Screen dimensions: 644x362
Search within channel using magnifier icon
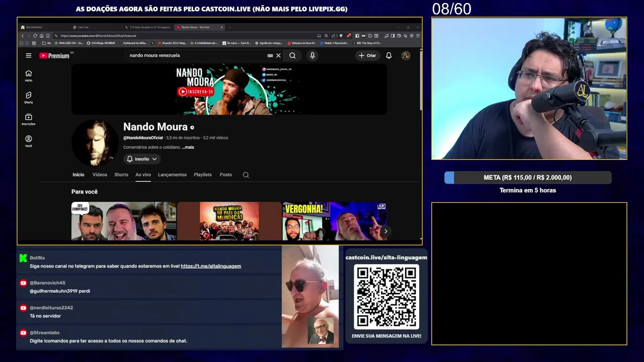(x=246, y=175)
